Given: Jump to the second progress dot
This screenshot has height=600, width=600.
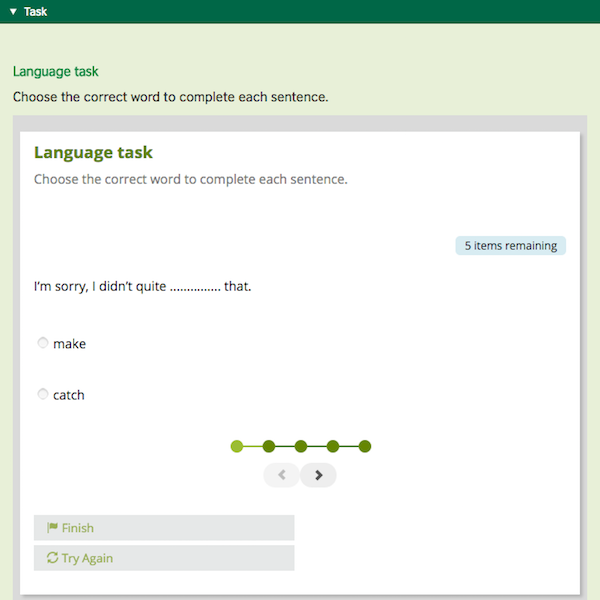Looking at the screenshot, I should pos(269,446).
